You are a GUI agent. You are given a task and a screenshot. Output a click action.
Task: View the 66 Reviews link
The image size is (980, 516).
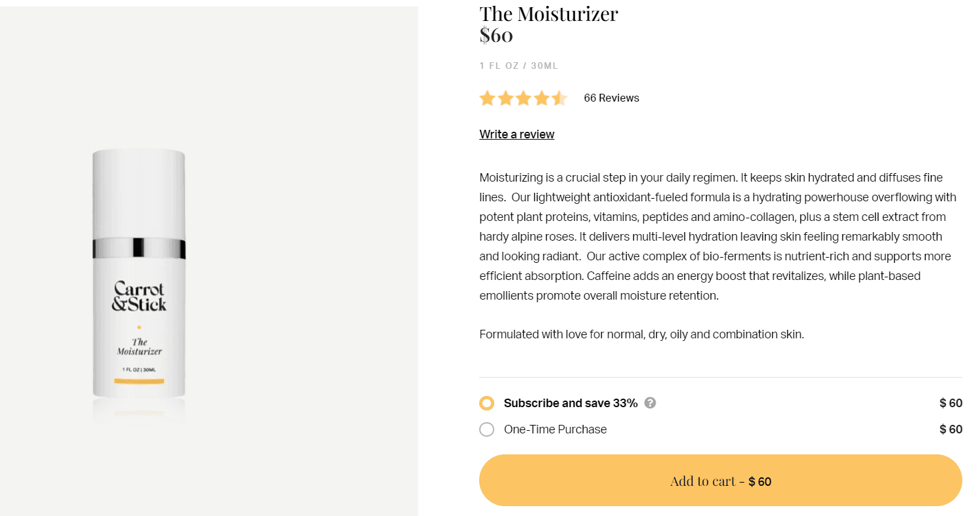611,98
